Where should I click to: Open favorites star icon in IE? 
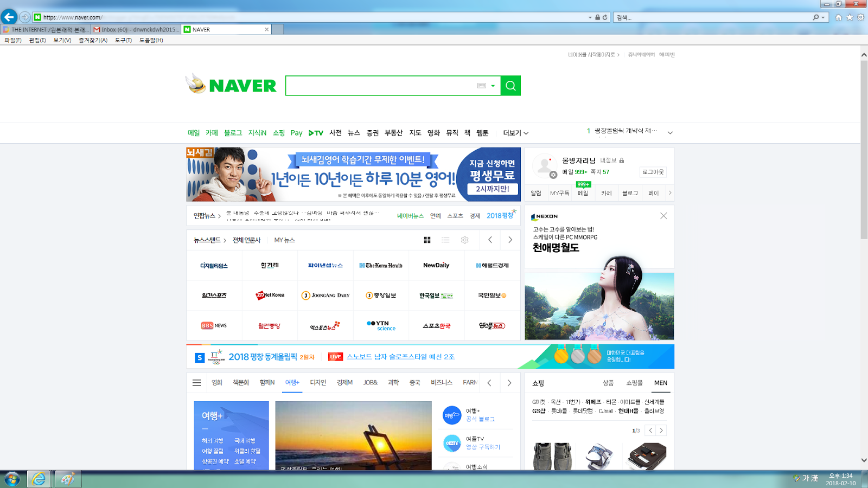[850, 17]
